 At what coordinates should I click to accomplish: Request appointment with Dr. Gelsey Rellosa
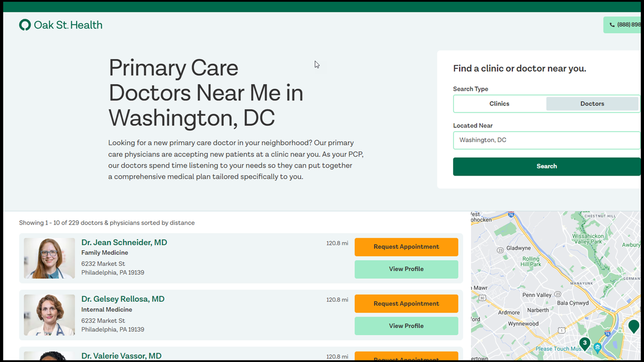[x=406, y=303]
